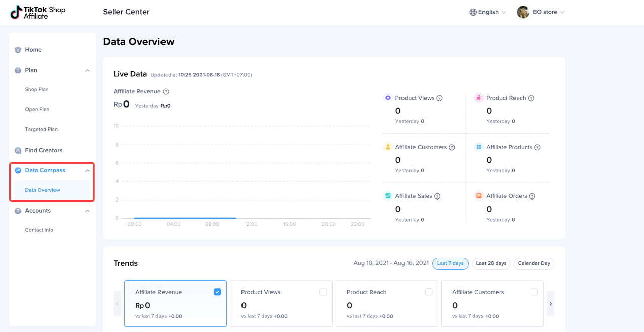Click the Find Creators sidebar icon
644x332 pixels.
click(x=18, y=150)
